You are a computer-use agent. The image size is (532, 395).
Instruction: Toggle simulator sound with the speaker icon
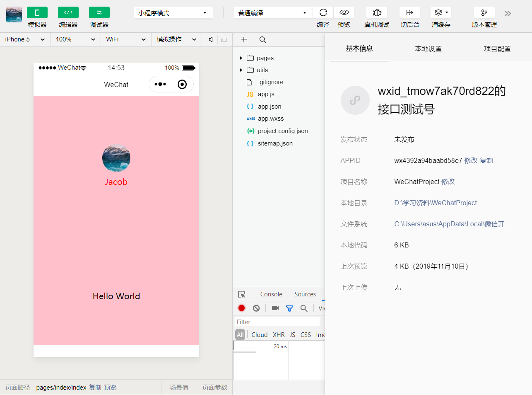(211, 40)
